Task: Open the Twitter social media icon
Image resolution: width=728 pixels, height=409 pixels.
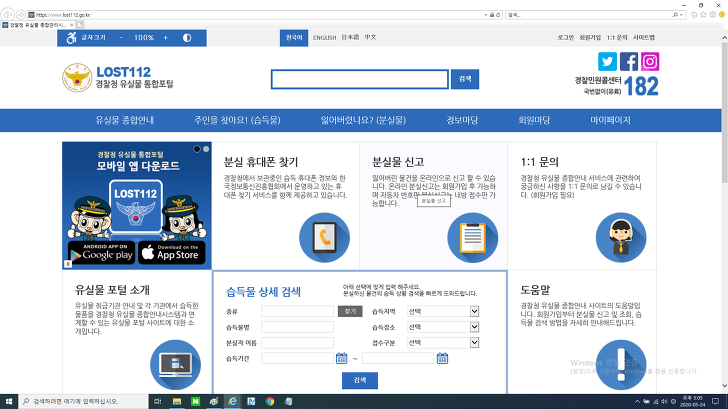Action: (x=607, y=61)
